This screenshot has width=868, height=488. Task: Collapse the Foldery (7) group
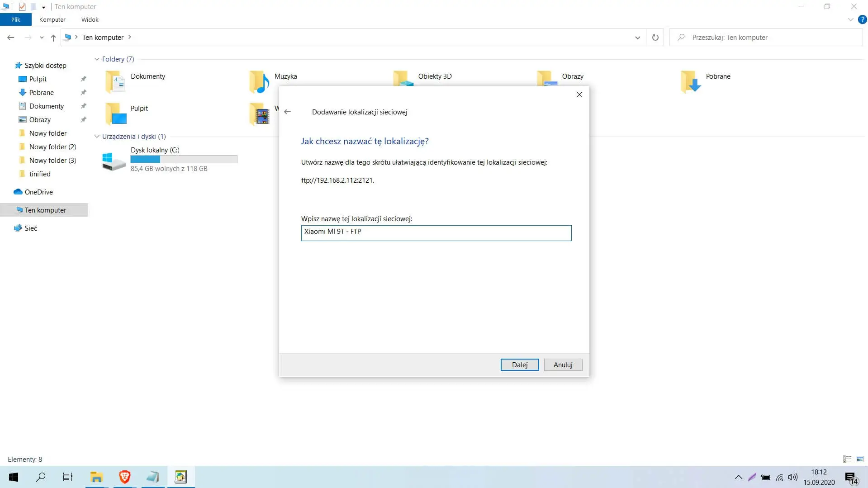point(97,59)
